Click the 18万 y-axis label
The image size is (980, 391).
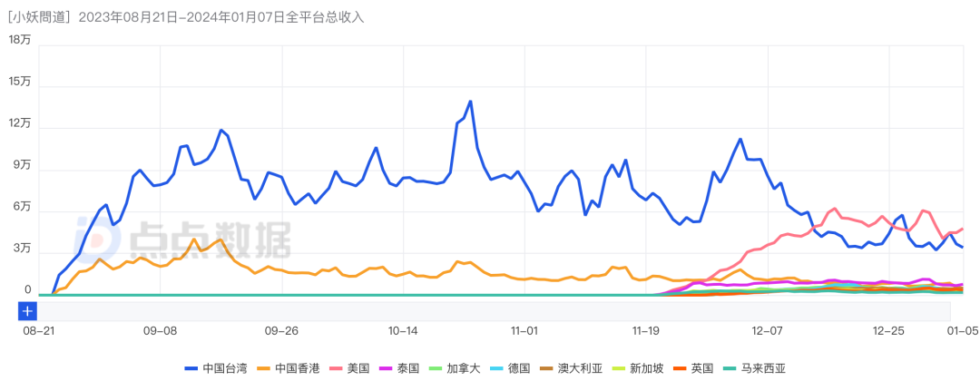tap(19, 39)
